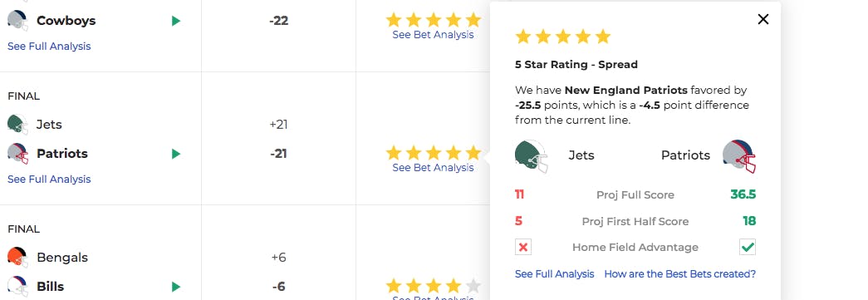Click green arrow next to Cowboys
The height and width of the screenshot is (300, 868).
176,21
